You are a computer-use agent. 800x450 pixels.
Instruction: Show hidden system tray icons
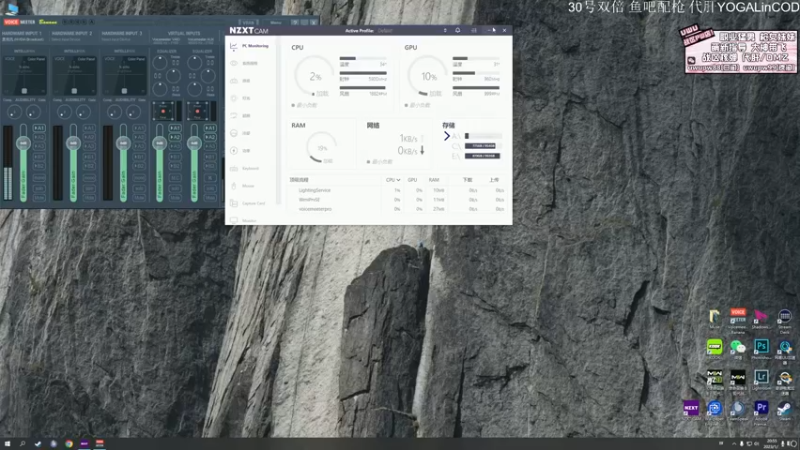pos(734,444)
